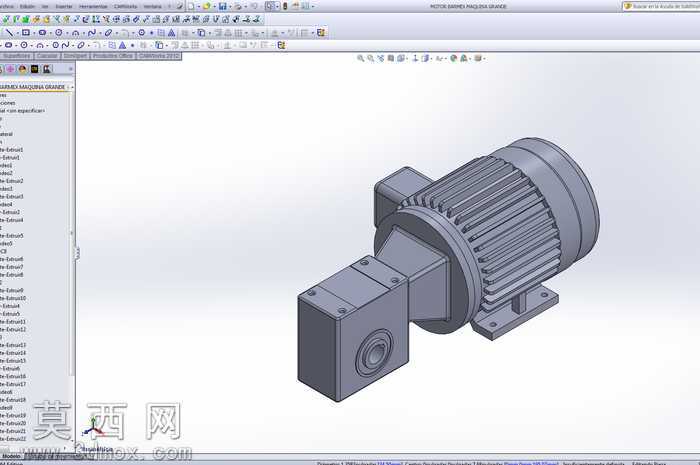Save the current part

pyautogui.click(x=222, y=6)
